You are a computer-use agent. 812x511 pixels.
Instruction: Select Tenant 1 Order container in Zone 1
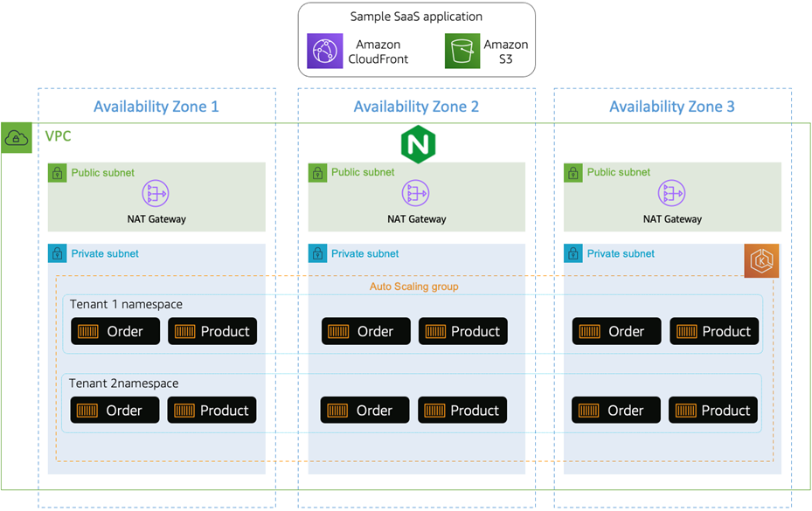(115, 332)
